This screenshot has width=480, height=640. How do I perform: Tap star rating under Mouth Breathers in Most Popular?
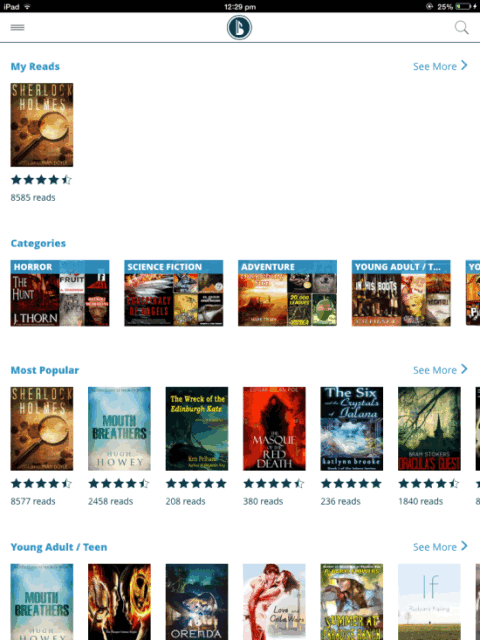pyautogui.click(x=119, y=484)
